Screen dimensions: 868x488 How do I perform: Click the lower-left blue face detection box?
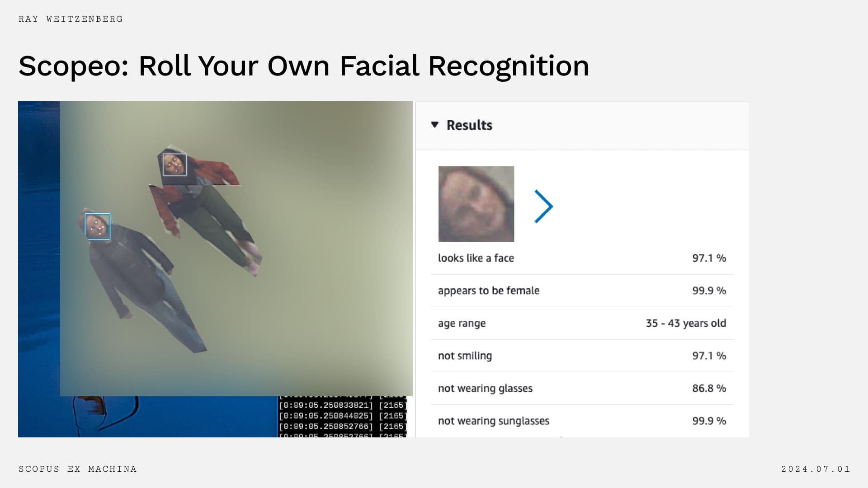pyautogui.click(x=98, y=226)
